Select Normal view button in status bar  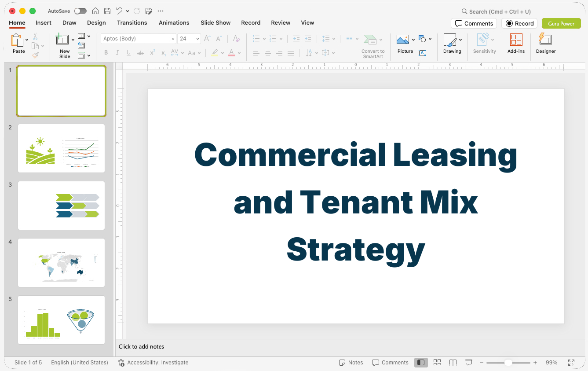(421, 362)
